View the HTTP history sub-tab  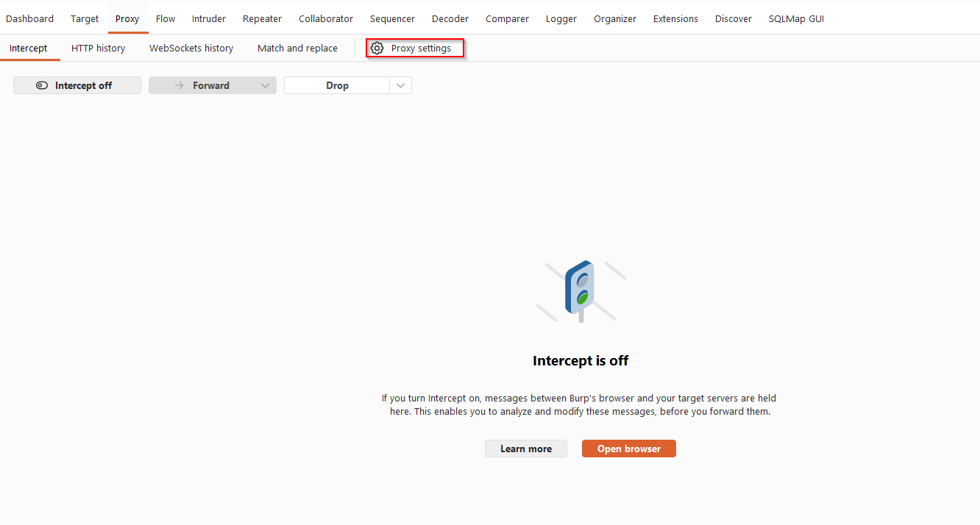[99, 49]
